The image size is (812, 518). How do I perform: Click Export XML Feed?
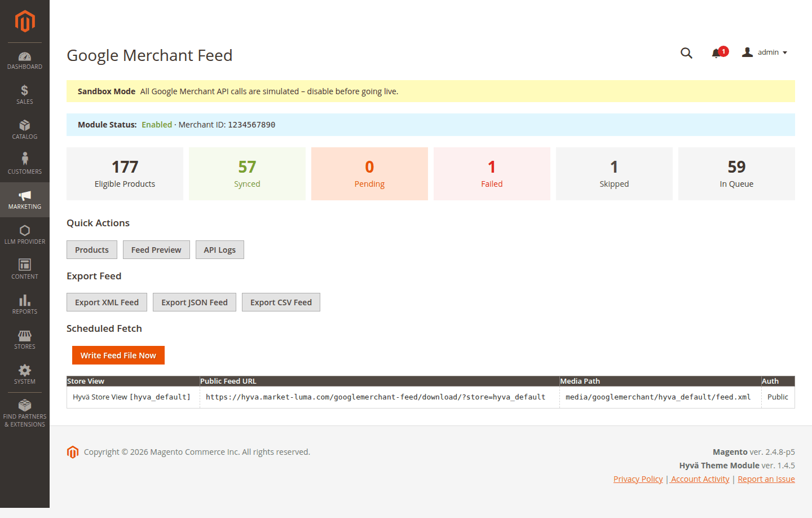[107, 302]
